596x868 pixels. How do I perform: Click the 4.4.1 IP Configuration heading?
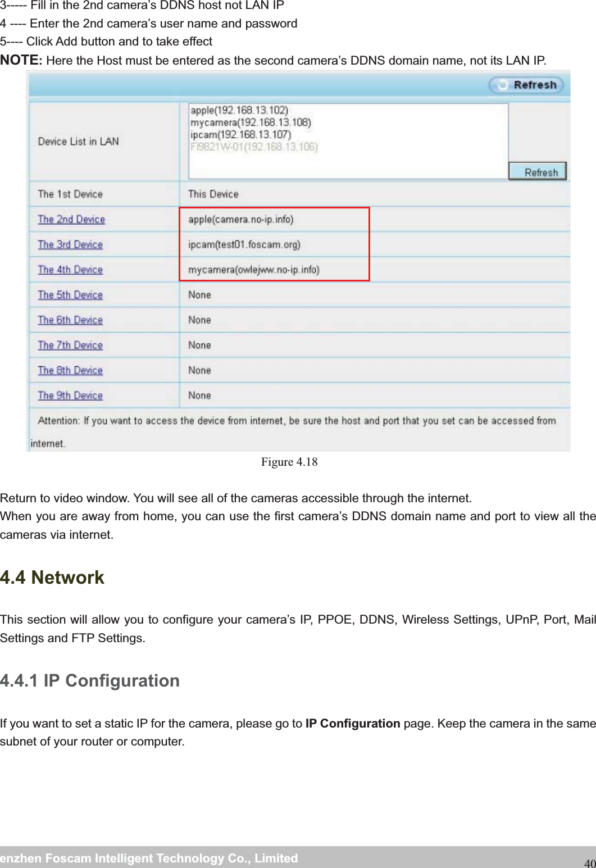[90, 681]
